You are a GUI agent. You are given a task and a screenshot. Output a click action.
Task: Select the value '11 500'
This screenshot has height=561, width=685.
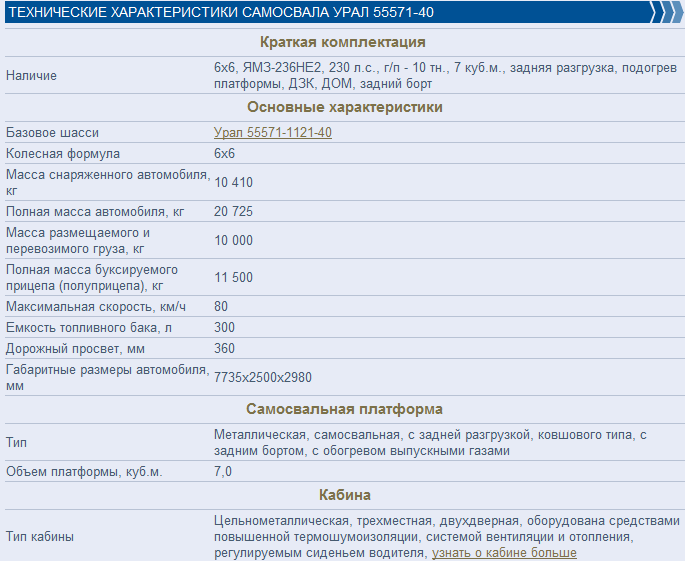pos(234,277)
